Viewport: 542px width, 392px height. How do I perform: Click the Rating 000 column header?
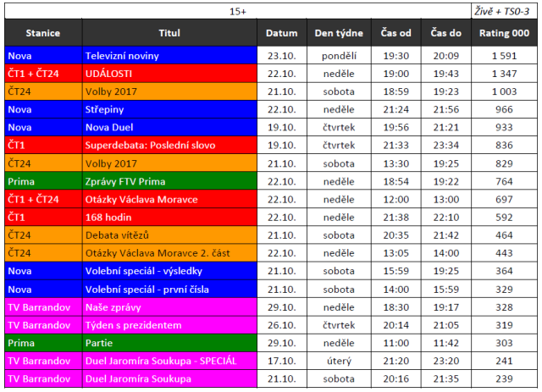505,33
